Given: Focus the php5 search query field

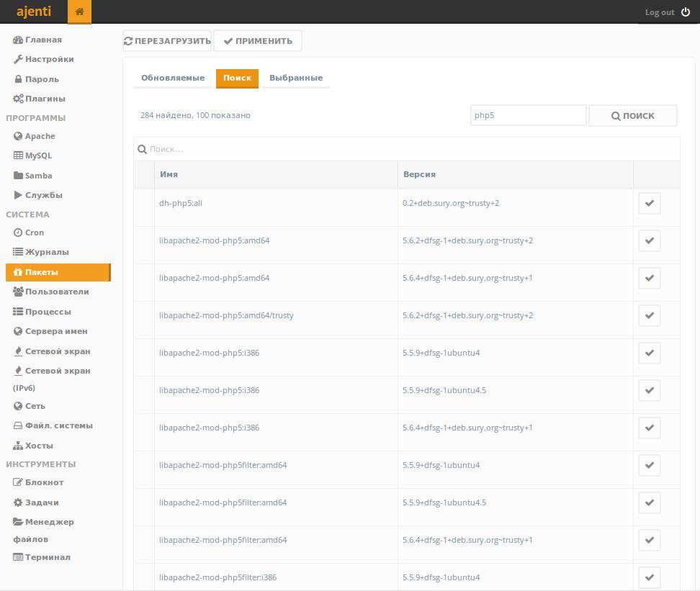Looking at the screenshot, I should coord(528,115).
